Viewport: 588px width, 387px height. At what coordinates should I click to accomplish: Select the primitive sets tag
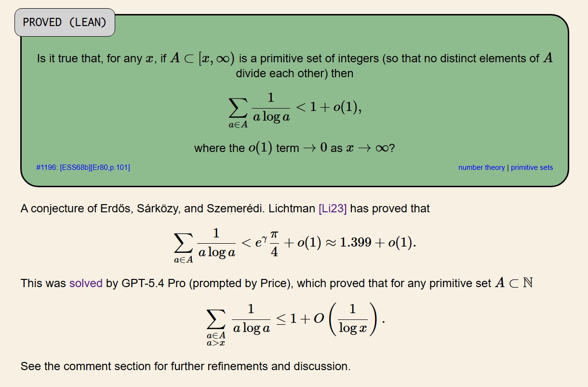[x=532, y=167]
